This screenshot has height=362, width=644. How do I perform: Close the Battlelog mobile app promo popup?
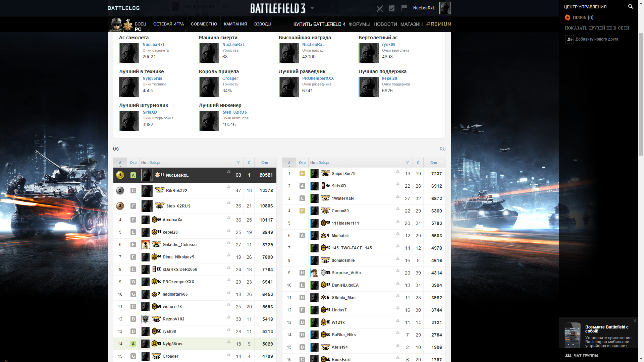(x=635, y=321)
